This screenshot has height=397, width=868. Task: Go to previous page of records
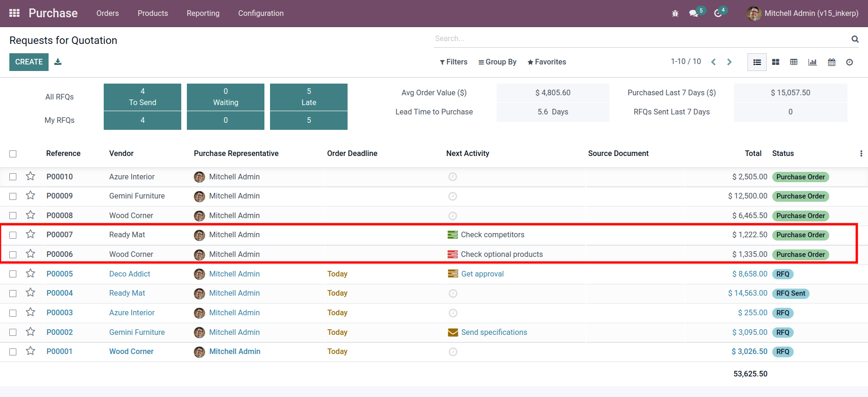(713, 62)
